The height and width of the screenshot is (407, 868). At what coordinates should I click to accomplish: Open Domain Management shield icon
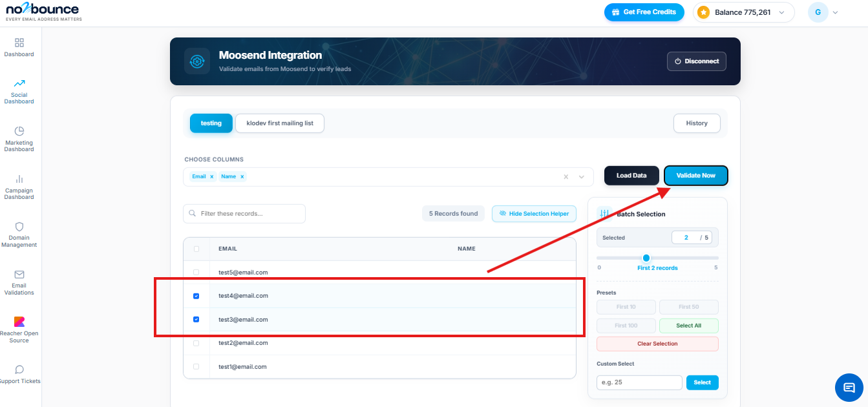pyautogui.click(x=19, y=227)
